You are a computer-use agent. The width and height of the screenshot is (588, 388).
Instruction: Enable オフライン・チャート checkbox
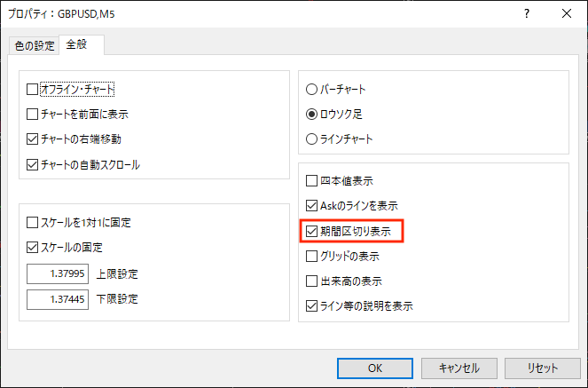point(34,89)
